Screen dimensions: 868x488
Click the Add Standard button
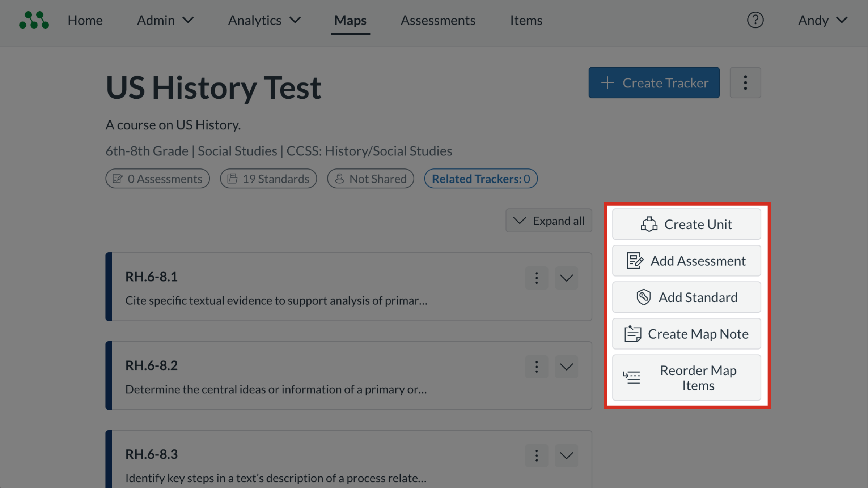coord(686,297)
